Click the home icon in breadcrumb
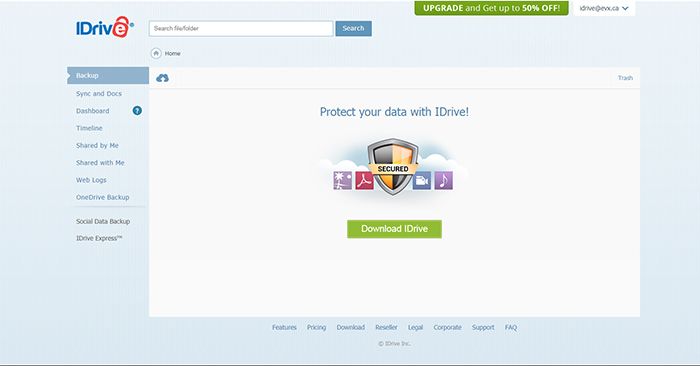Image resolution: width=700 pixels, height=366 pixels. pos(156,54)
